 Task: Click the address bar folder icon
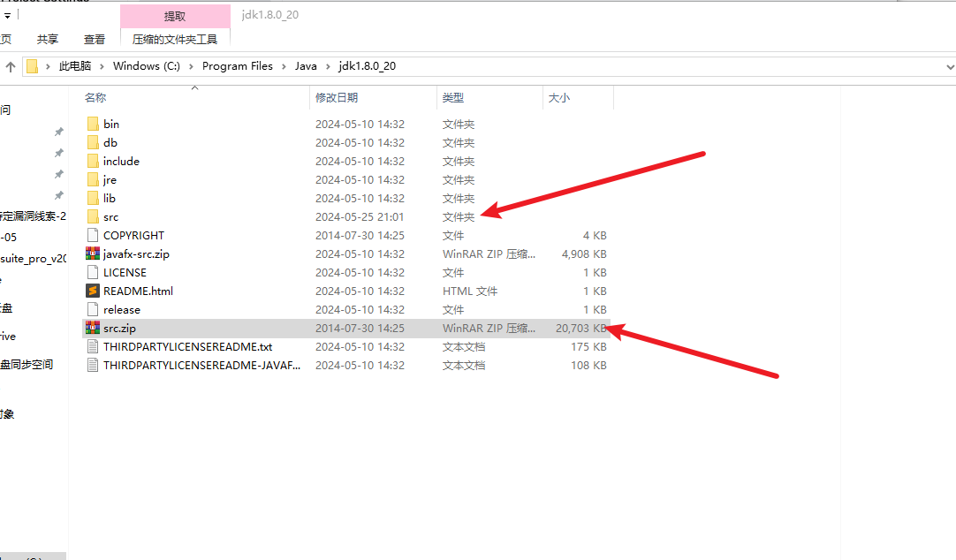[x=33, y=66]
